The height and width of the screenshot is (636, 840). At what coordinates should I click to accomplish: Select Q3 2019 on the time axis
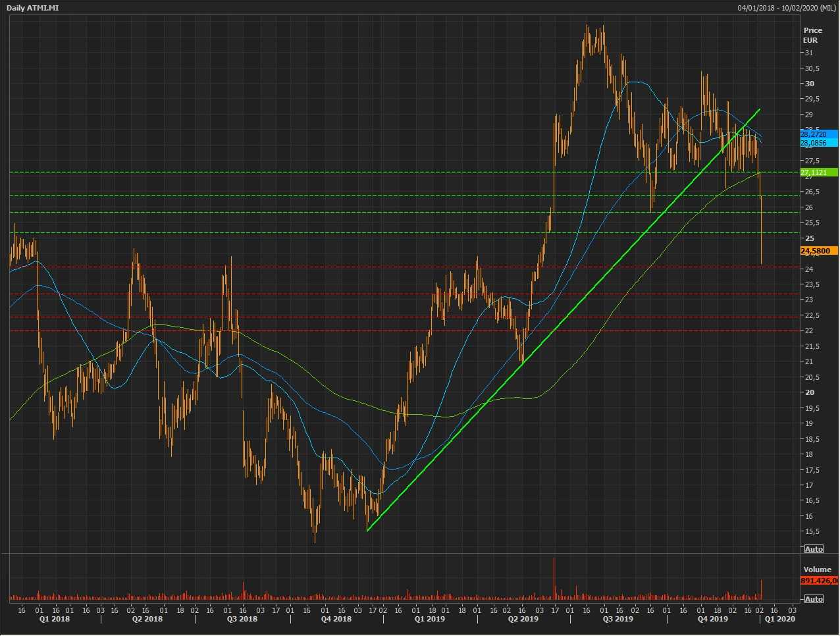(x=618, y=619)
